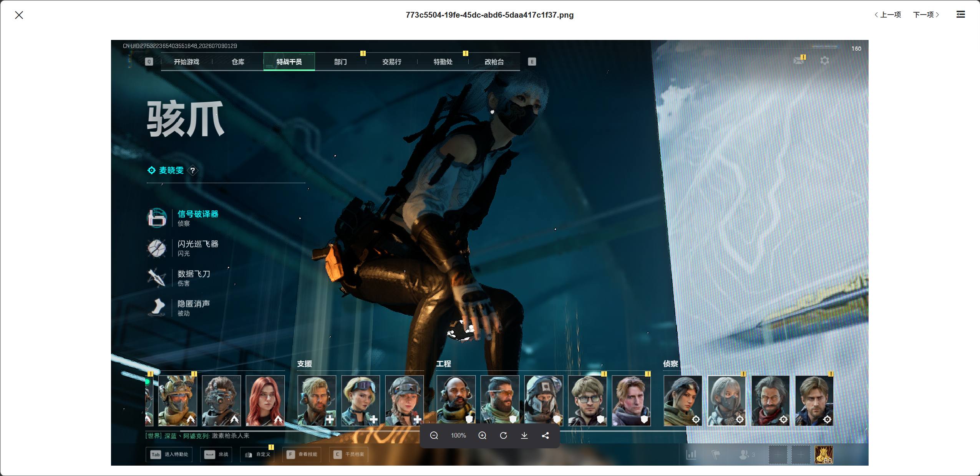
Task: Zoom out with the magnifier minus icon
Action: [x=434, y=435]
